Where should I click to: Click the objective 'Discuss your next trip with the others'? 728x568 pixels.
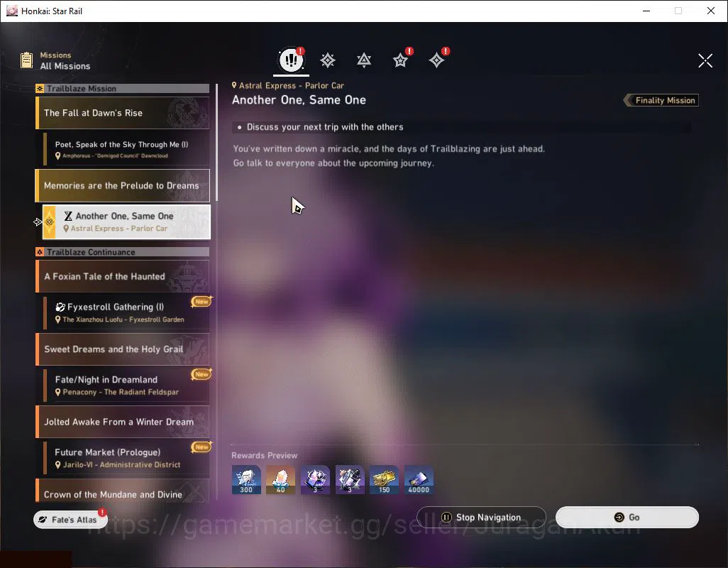click(x=325, y=127)
